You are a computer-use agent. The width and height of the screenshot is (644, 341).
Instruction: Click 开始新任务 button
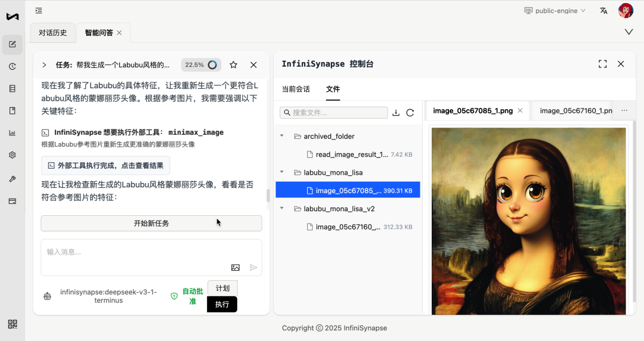pyautogui.click(x=151, y=224)
